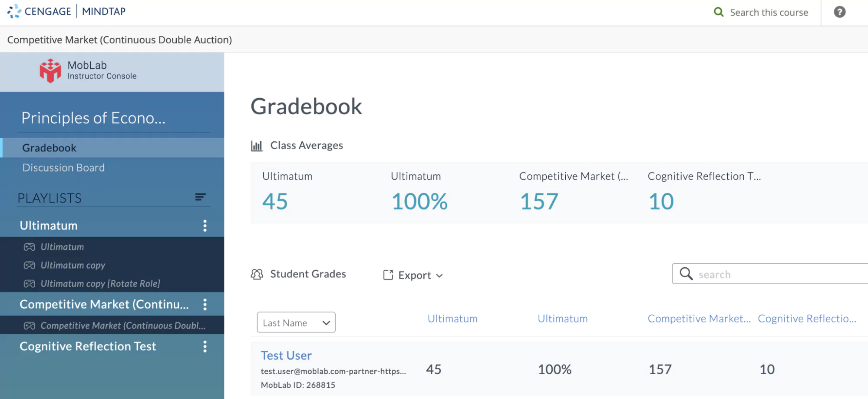Click the sort icon next to PLAYLISTS
This screenshot has height=399, width=868.
click(200, 197)
